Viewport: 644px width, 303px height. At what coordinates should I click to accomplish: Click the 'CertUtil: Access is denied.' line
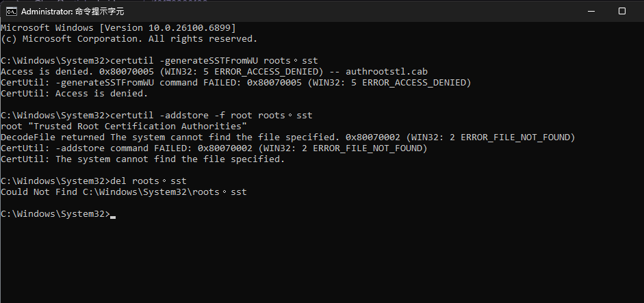coord(74,94)
